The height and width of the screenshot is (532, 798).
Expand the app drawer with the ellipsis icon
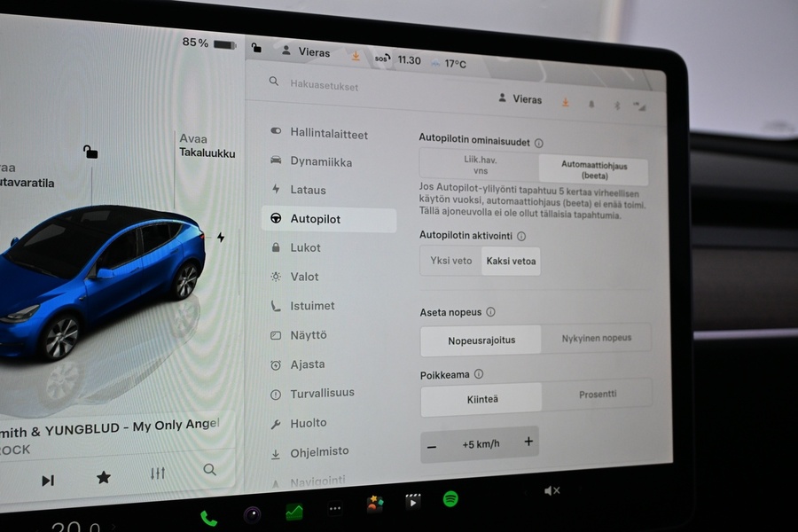(x=334, y=508)
